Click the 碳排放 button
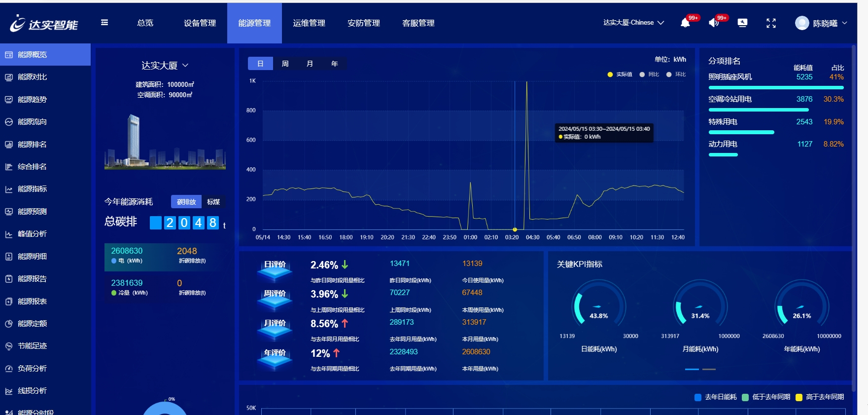The image size is (868, 415). (x=186, y=202)
